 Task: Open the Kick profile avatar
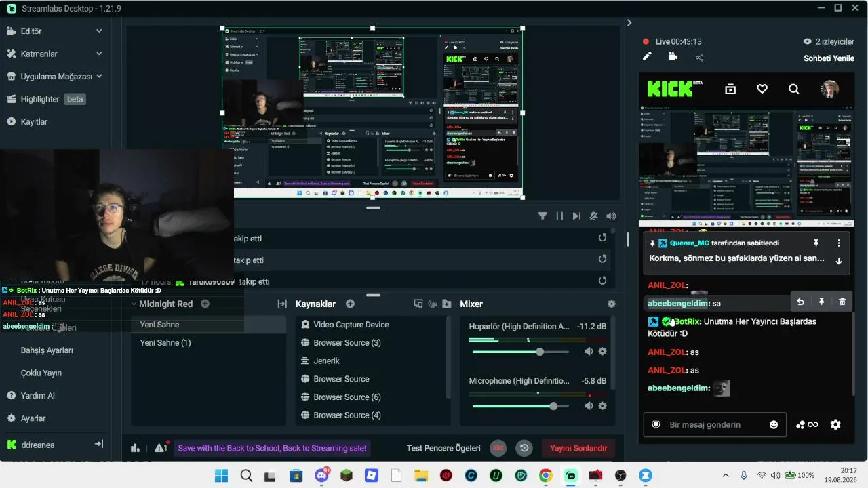(829, 89)
